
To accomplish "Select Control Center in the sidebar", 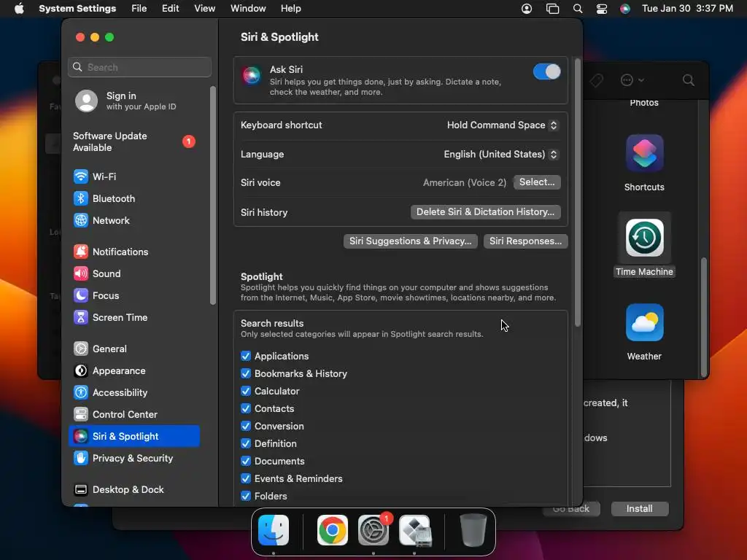I will 134,415.
